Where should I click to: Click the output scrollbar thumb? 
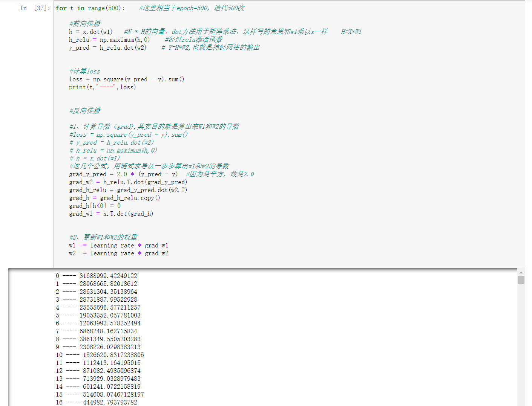tap(522, 280)
